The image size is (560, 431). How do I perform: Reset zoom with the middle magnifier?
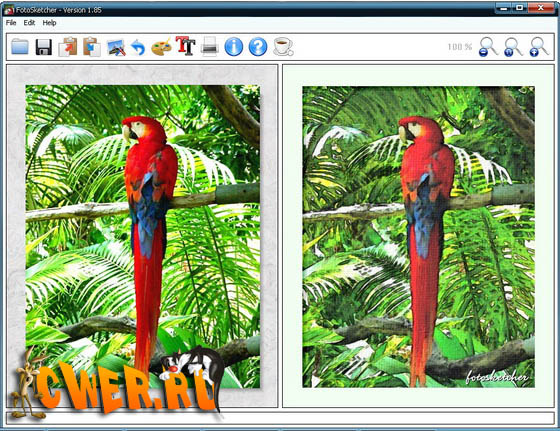point(513,47)
